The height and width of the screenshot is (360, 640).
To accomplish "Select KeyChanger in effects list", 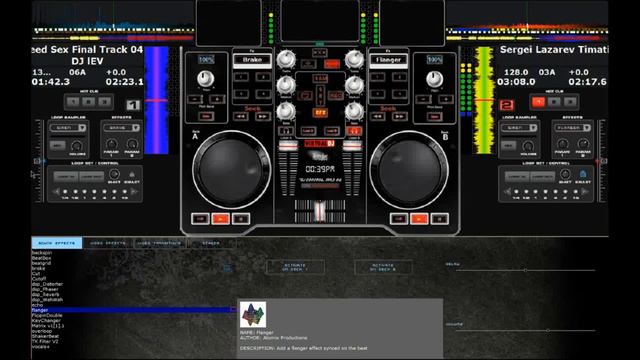I will pos(46,321).
